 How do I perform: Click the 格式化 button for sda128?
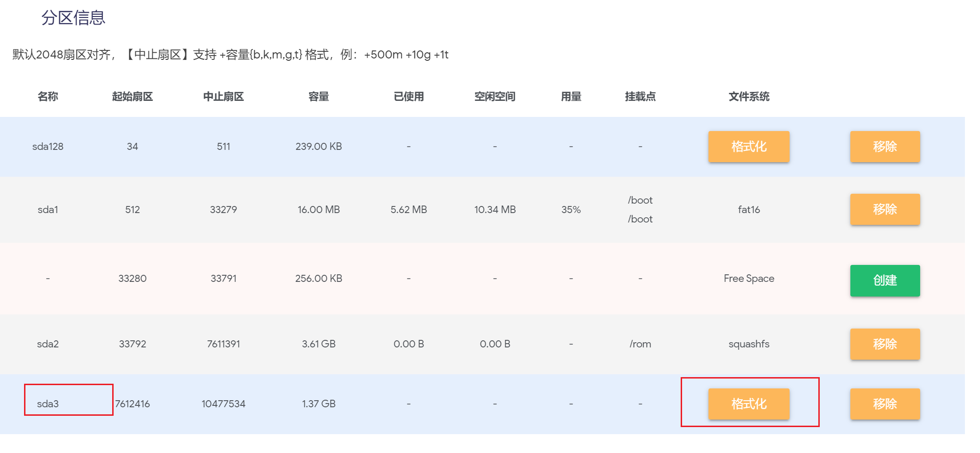(x=749, y=147)
